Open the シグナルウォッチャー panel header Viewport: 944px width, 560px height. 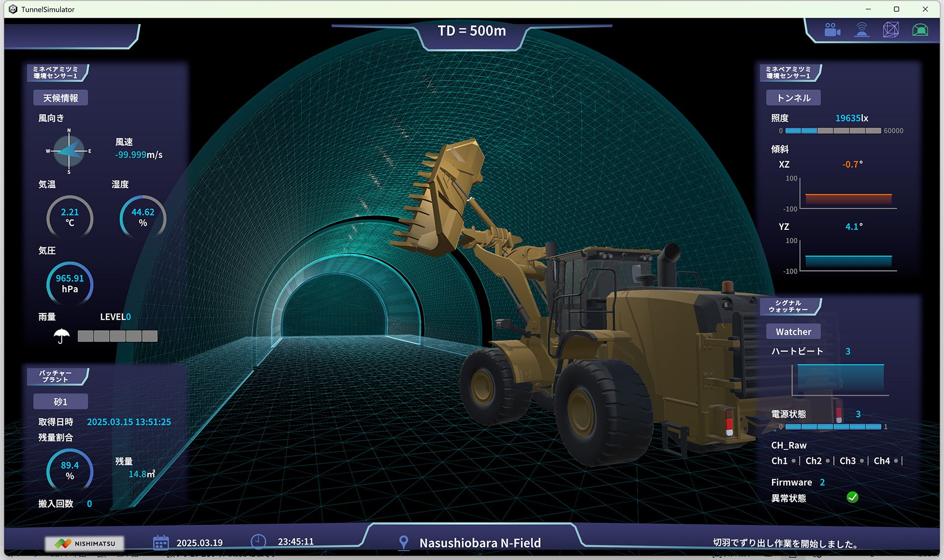coord(789,307)
